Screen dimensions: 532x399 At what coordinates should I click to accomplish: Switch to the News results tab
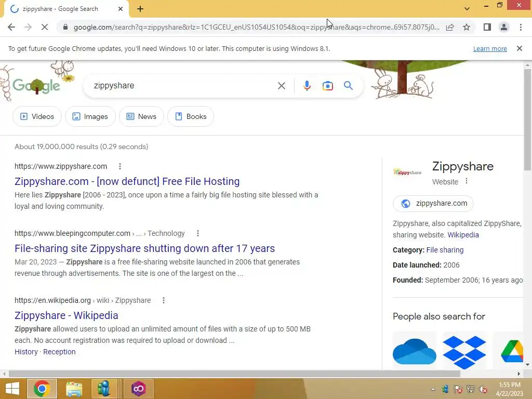pyautogui.click(x=141, y=116)
